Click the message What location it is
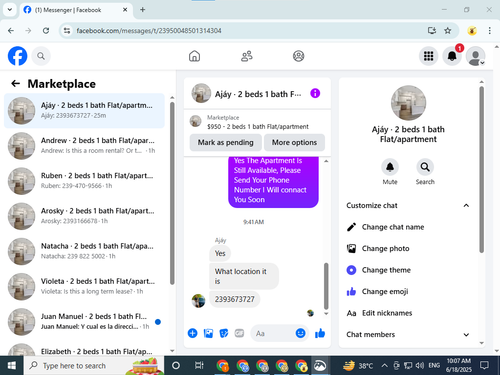Screen dimensions: 500x375 click(x=244, y=276)
